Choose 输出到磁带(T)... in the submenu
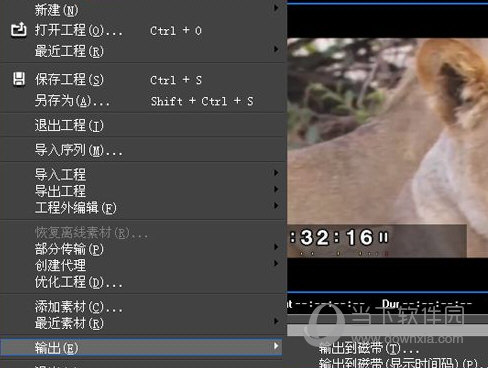488x368 pixels. pos(368,349)
